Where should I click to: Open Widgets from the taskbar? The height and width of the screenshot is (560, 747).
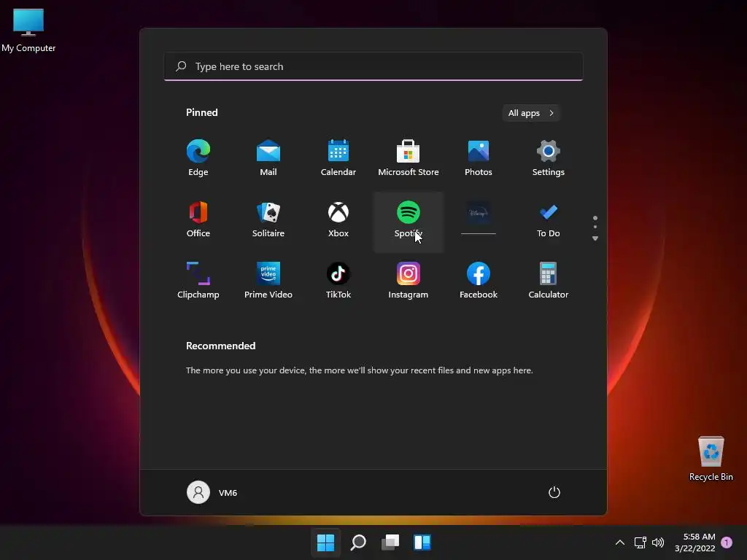(422, 542)
